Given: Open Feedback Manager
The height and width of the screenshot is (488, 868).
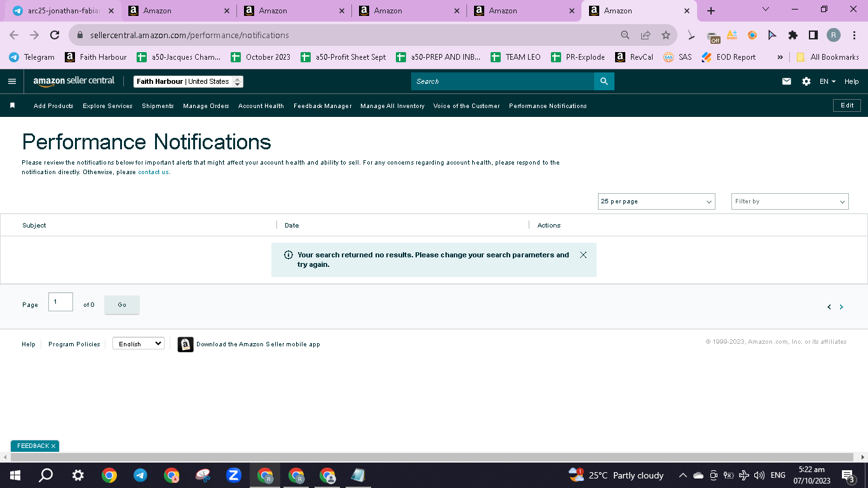Looking at the screenshot, I should pos(322,106).
